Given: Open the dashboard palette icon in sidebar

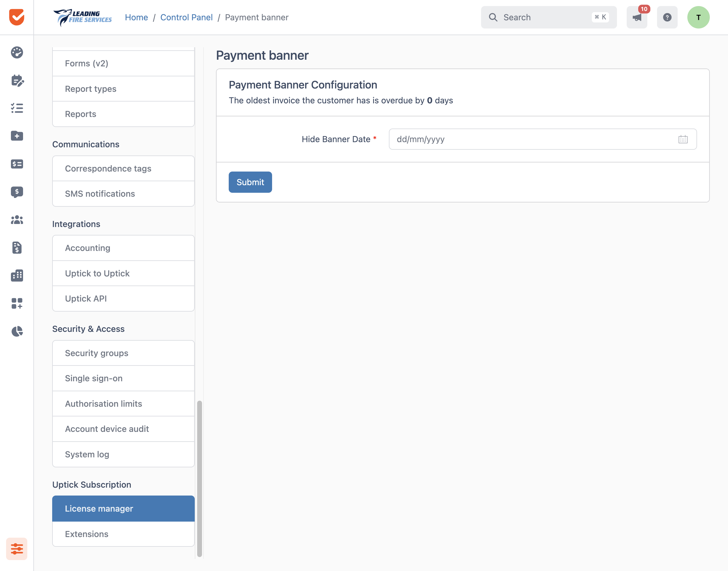Looking at the screenshot, I should [17, 52].
